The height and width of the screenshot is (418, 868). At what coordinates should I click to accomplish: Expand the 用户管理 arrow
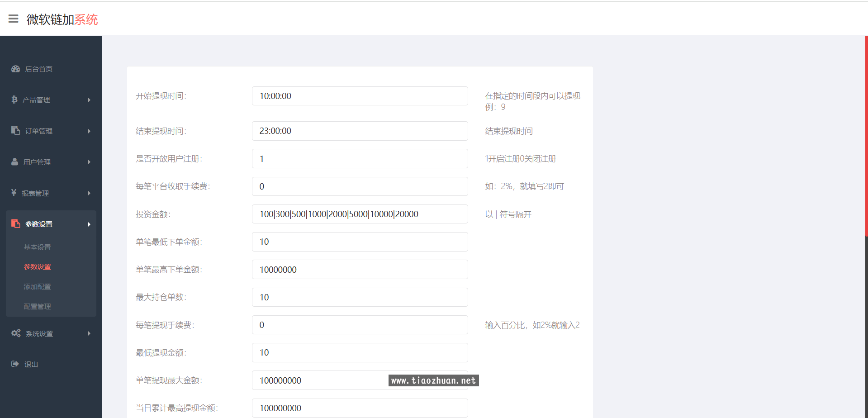(x=89, y=162)
